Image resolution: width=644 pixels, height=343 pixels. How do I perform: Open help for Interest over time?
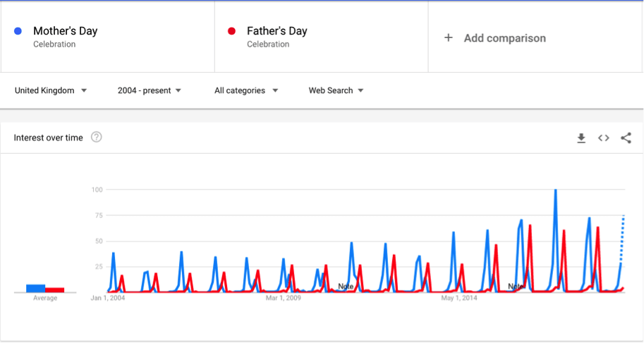[x=96, y=137]
